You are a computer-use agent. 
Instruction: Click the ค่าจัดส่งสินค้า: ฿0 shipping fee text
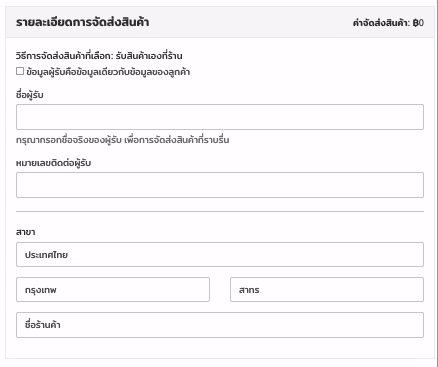(388, 23)
